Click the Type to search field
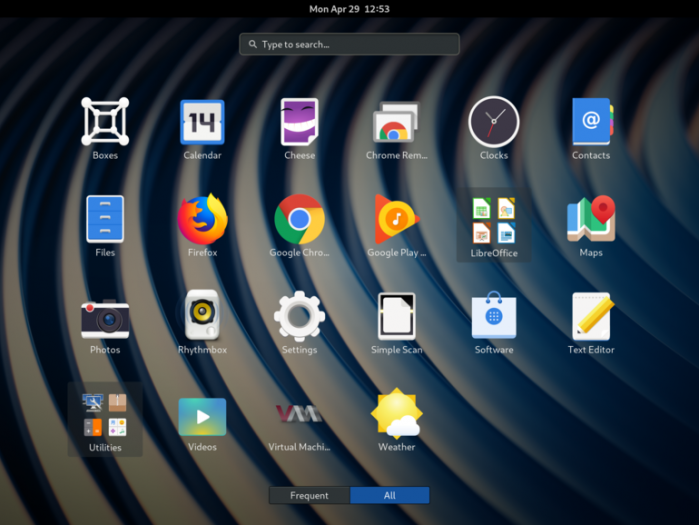 click(349, 44)
